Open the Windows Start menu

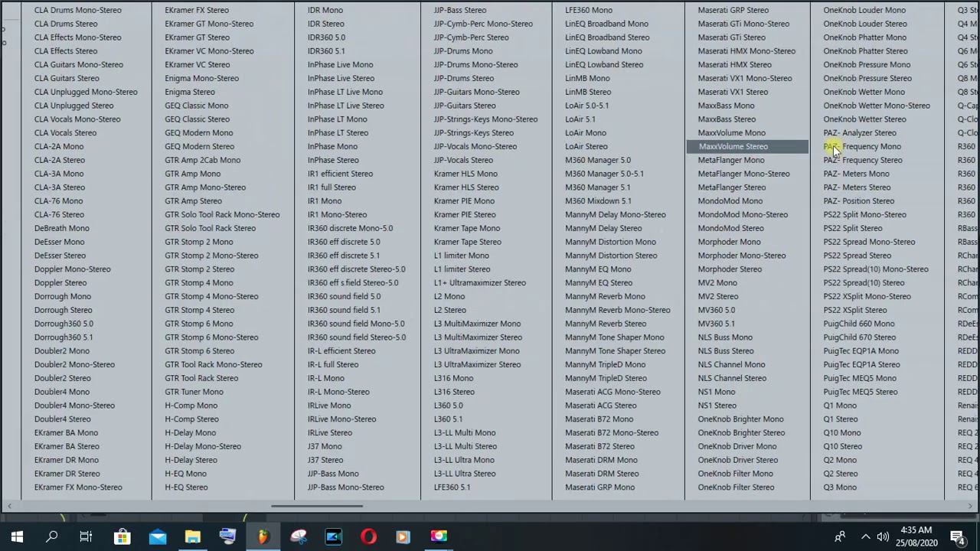[x=17, y=536]
